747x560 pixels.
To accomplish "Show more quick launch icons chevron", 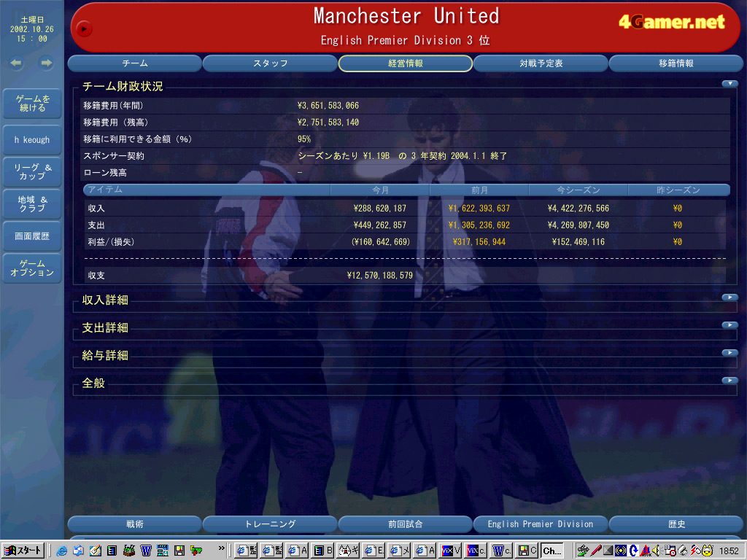I will [222, 548].
